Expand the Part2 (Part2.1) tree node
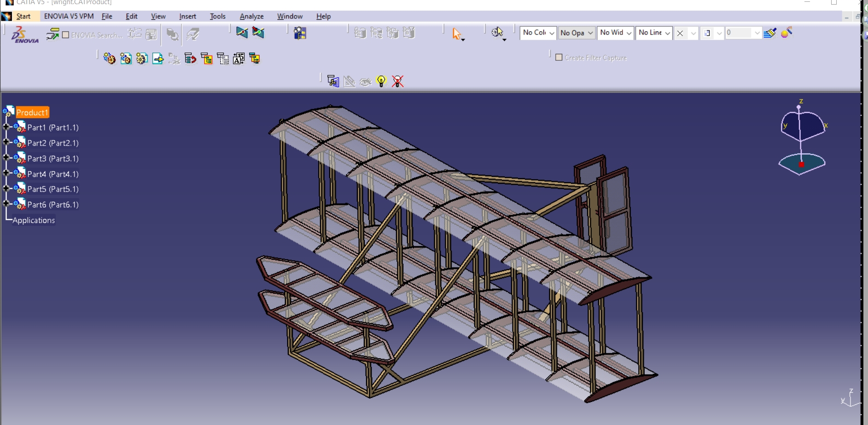This screenshot has height=425, width=868. click(6, 142)
